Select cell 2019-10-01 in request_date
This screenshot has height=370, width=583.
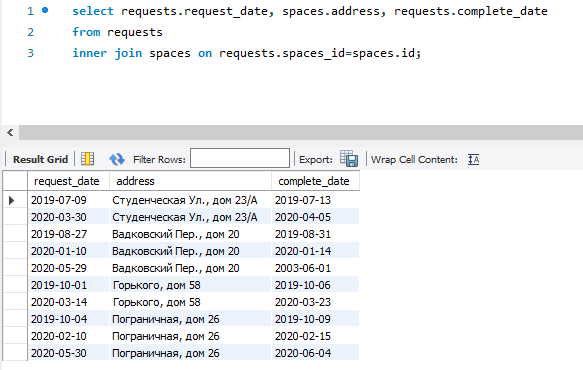(68, 285)
